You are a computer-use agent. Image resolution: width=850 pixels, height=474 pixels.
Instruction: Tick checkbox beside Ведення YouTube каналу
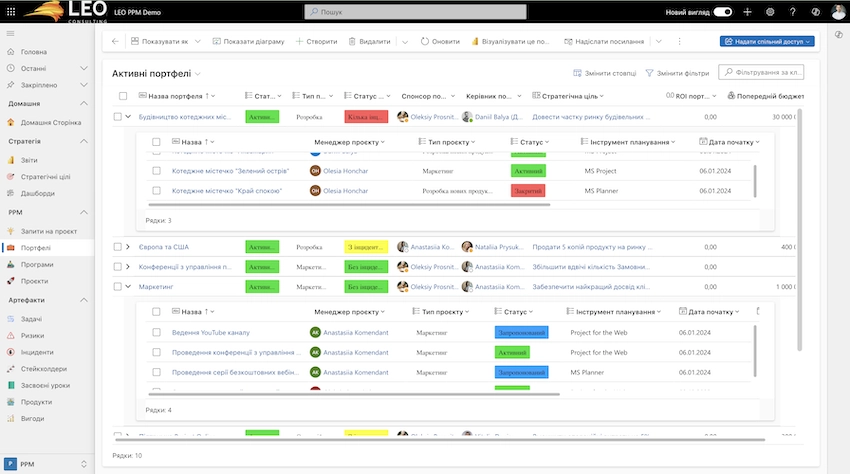(156, 332)
